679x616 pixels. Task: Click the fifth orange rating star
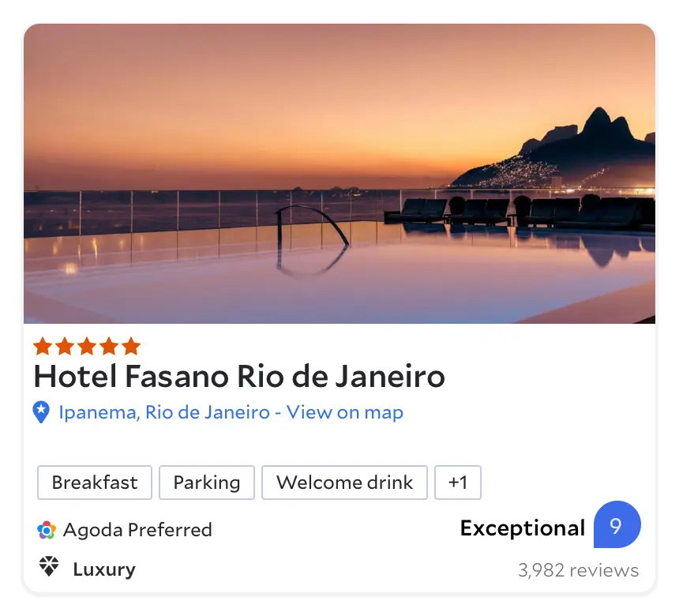click(131, 347)
